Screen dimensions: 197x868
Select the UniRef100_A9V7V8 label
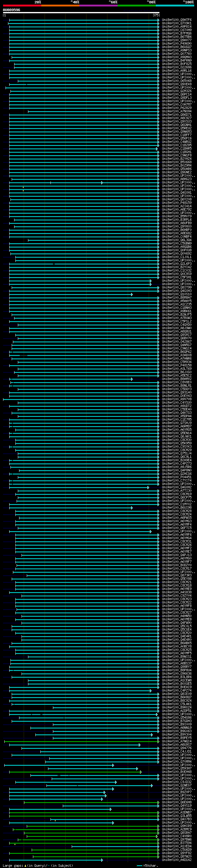point(177,399)
